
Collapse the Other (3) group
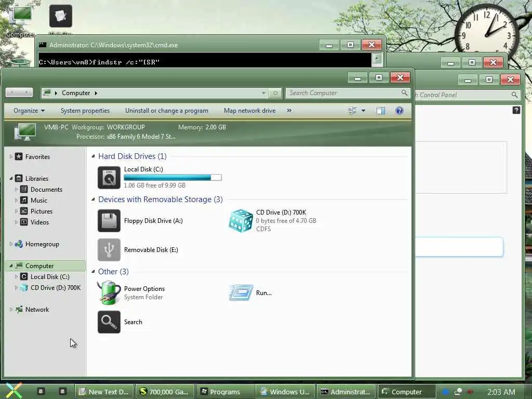[x=94, y=271]
